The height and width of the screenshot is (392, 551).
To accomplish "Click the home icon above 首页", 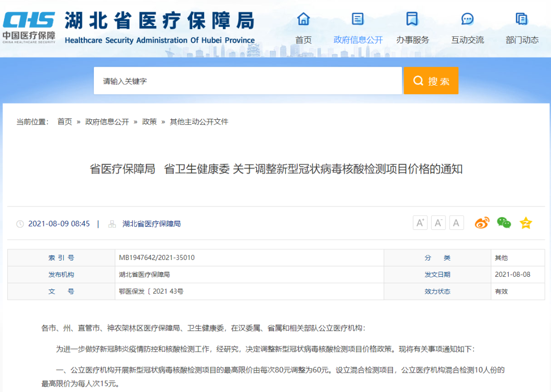I will (304, 19).
